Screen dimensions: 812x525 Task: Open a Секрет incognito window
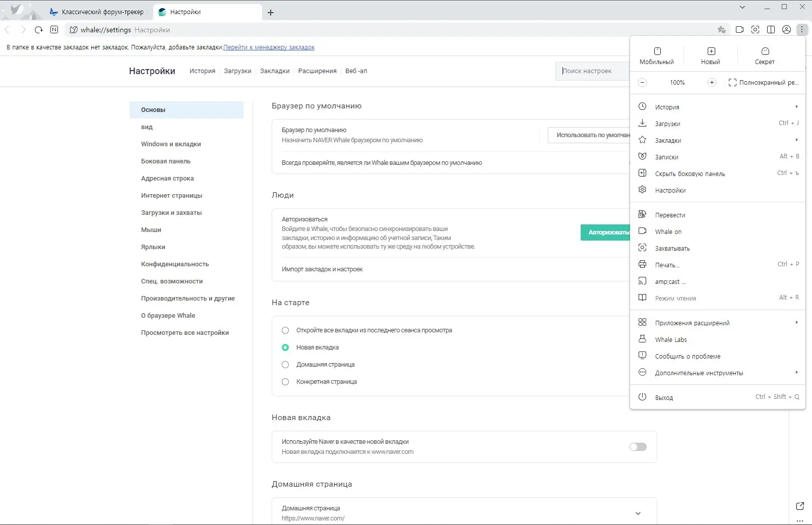(x=765, y=55)
